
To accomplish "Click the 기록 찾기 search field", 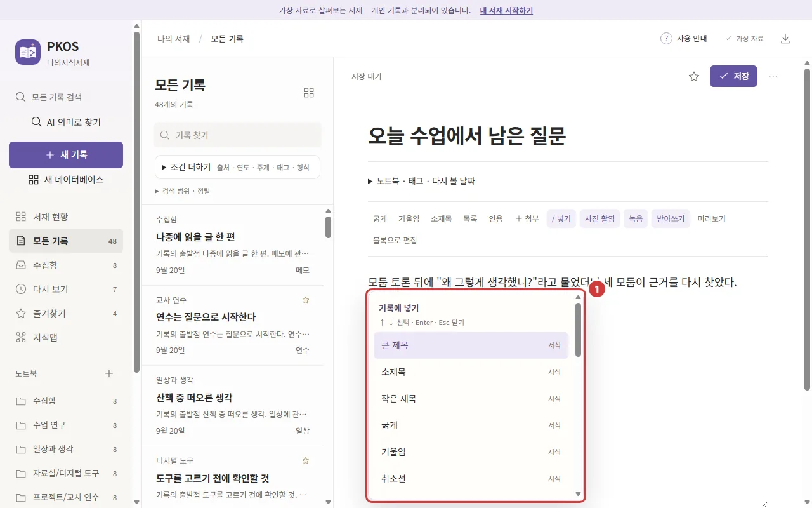I will pos(237,135).
